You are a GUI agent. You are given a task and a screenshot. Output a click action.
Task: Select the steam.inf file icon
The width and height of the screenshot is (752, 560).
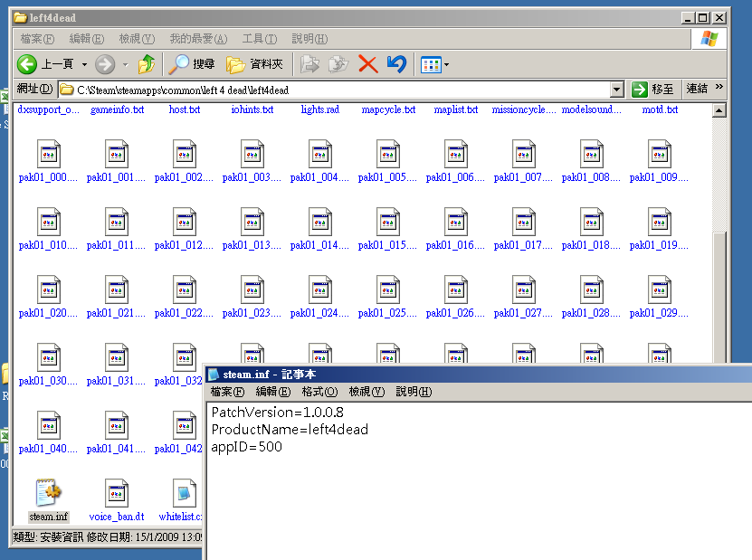(48, 494)
